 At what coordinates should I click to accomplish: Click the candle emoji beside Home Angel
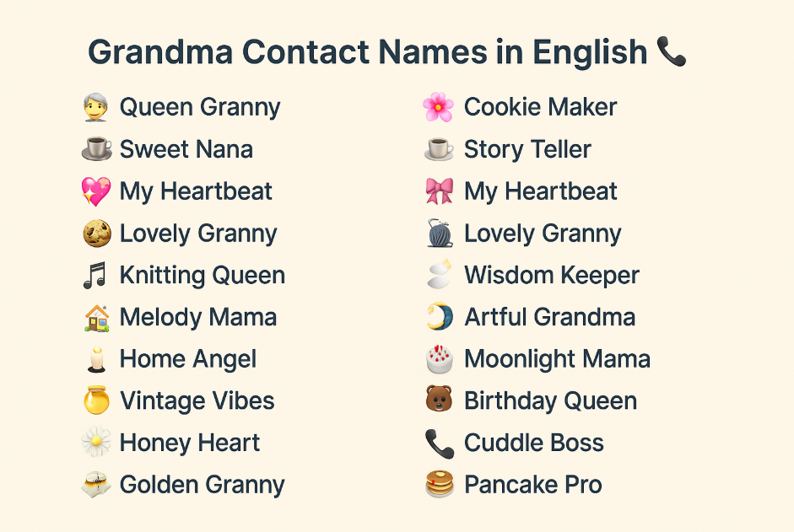pos(96,359)
